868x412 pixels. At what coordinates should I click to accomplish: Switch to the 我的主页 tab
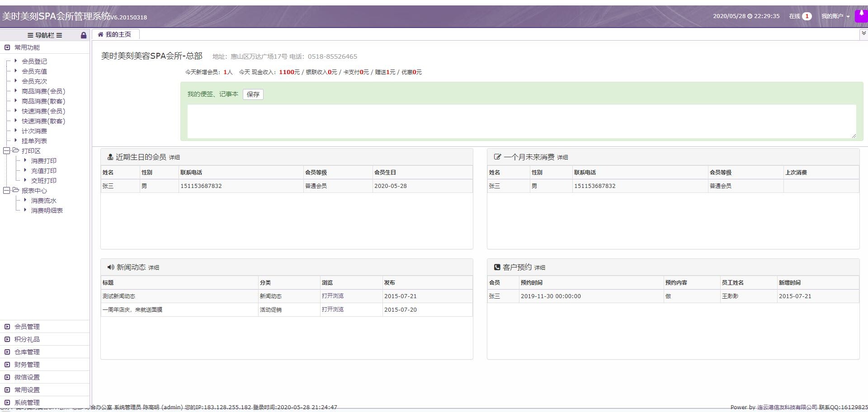pyautogui.click(x=115, y=34)
